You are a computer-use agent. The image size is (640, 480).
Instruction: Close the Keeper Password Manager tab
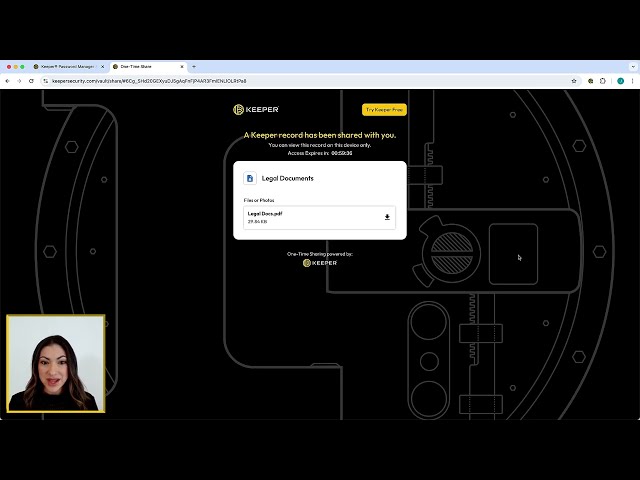[x=102, y=67]
